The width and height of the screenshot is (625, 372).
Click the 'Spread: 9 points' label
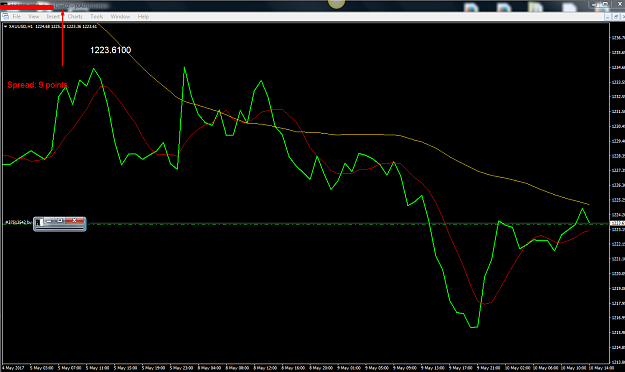coord(37,85)
